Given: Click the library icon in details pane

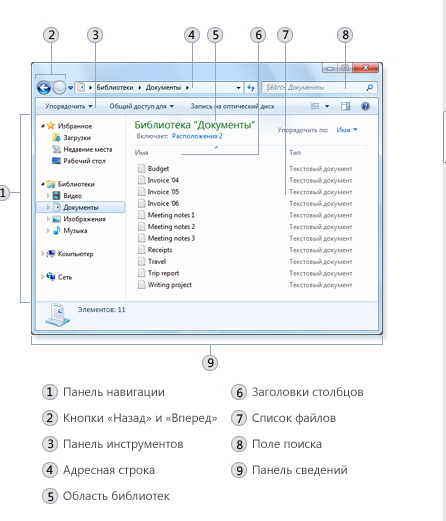Looking at the screenshot, I should [x=58, y=315].
